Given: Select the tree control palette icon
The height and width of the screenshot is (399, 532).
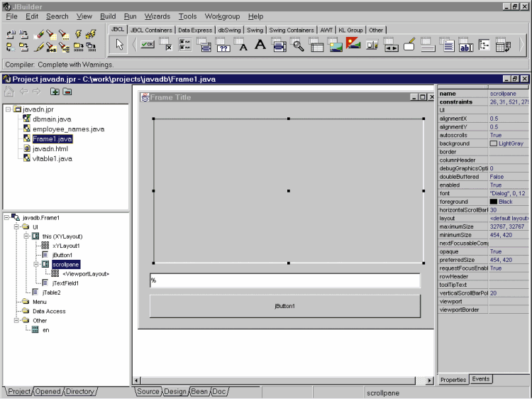Looking at the screenshot, I should pyautogui.click(x=484, y=45).
